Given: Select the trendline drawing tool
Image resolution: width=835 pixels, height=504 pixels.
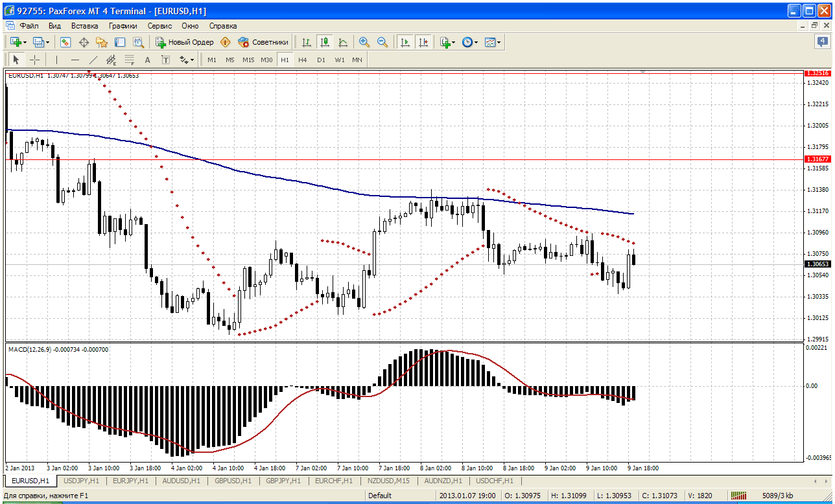Looking at the screenshot, I should click(93, 60).
